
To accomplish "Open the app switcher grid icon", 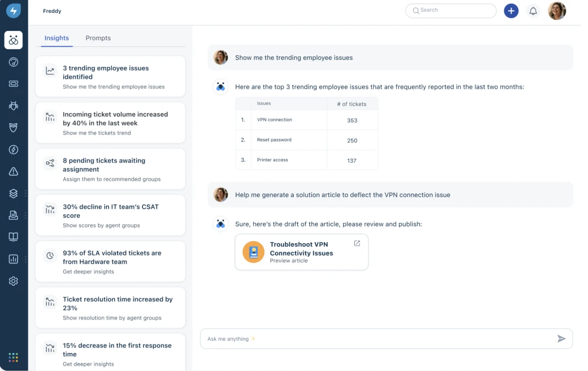I will 13,357.
